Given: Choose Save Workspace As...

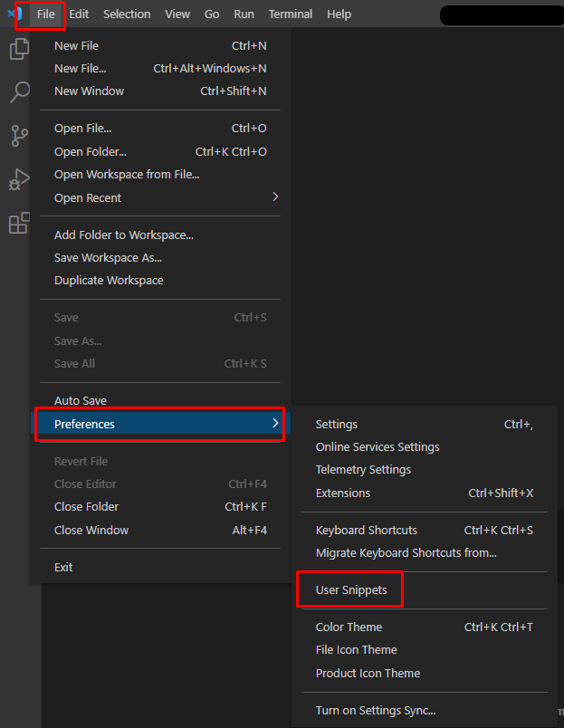Looking at the screenshot, I should (160, 258).
